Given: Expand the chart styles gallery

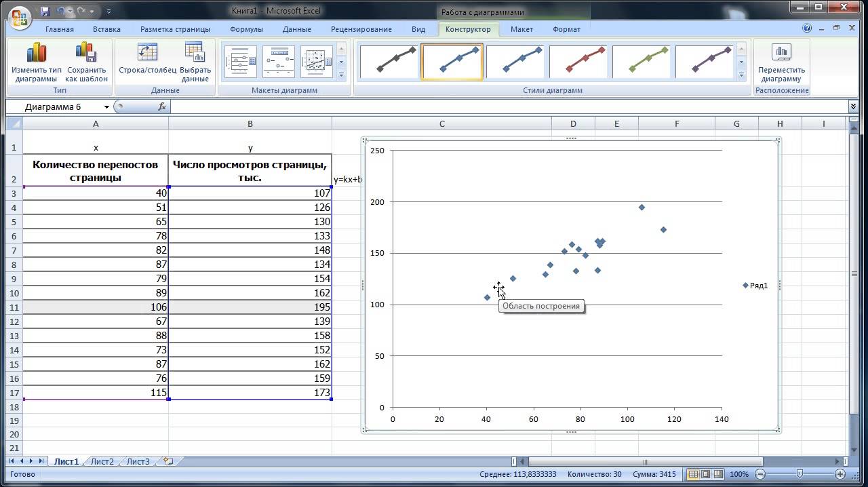Looking at the screenshot, I should (741, 75).
